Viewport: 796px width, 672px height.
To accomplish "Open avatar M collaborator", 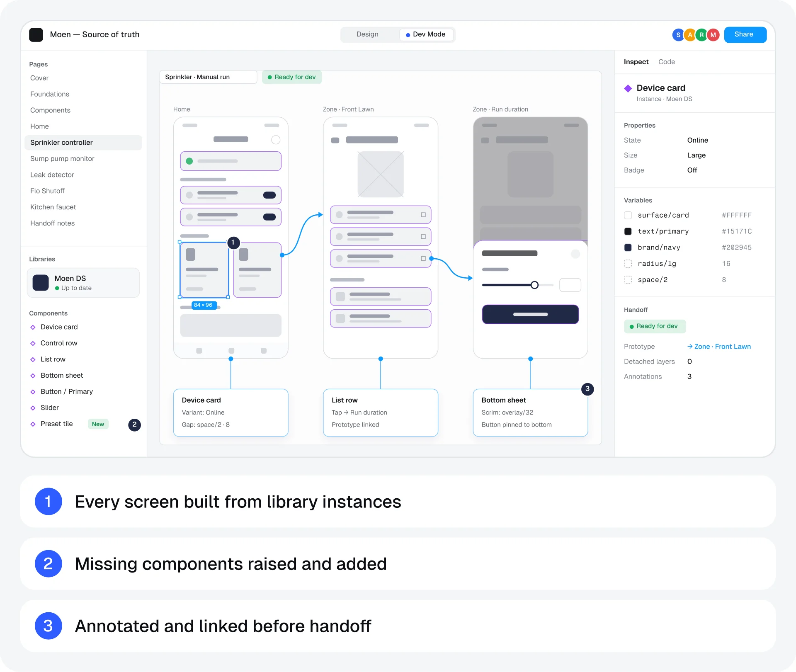I will 713,35.
